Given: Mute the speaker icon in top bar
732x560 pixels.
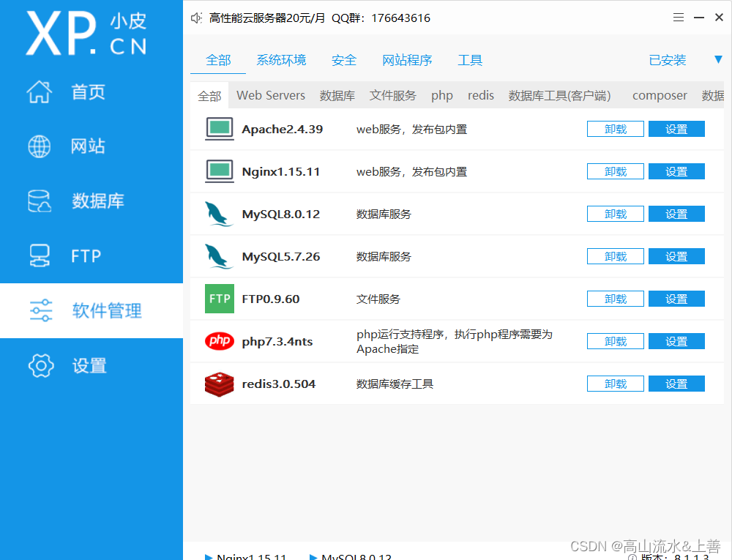Looking at the screenshot, I should click(x=195, y=18).
